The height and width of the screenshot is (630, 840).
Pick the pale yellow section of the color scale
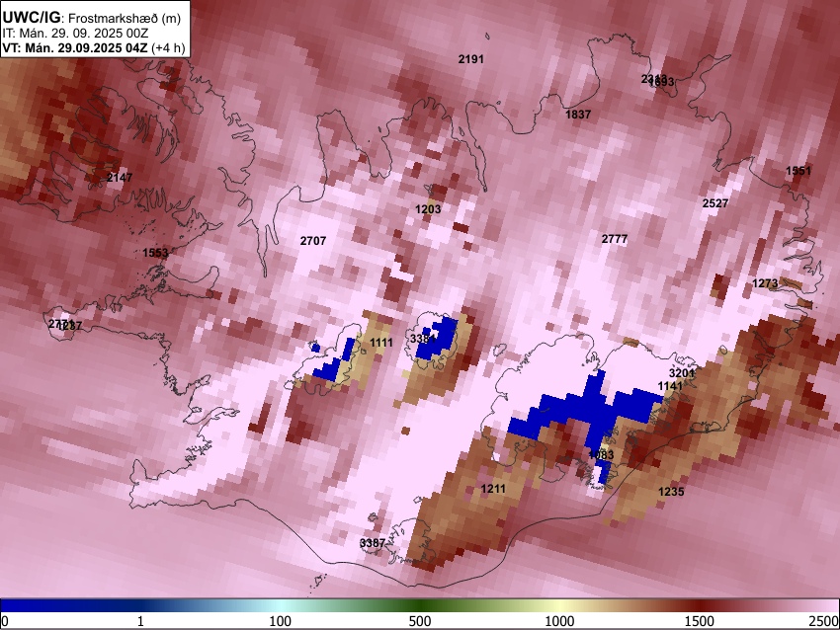[559, 606]
